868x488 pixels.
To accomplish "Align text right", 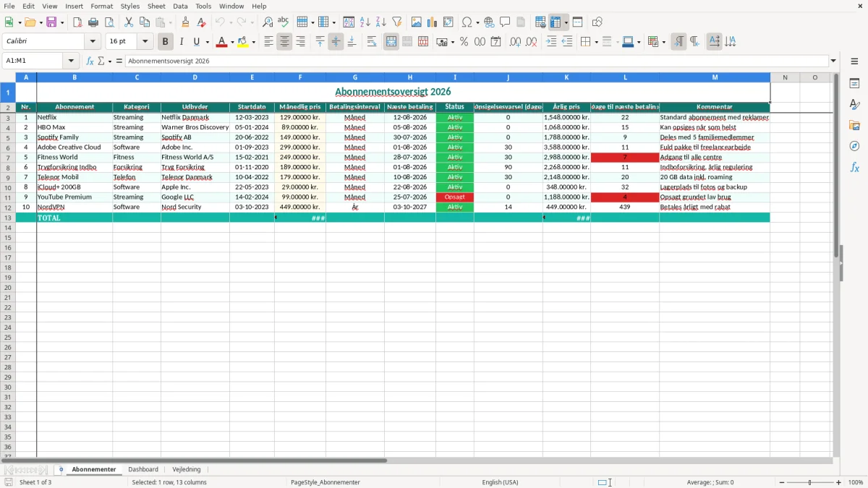I will click(300, 42).
